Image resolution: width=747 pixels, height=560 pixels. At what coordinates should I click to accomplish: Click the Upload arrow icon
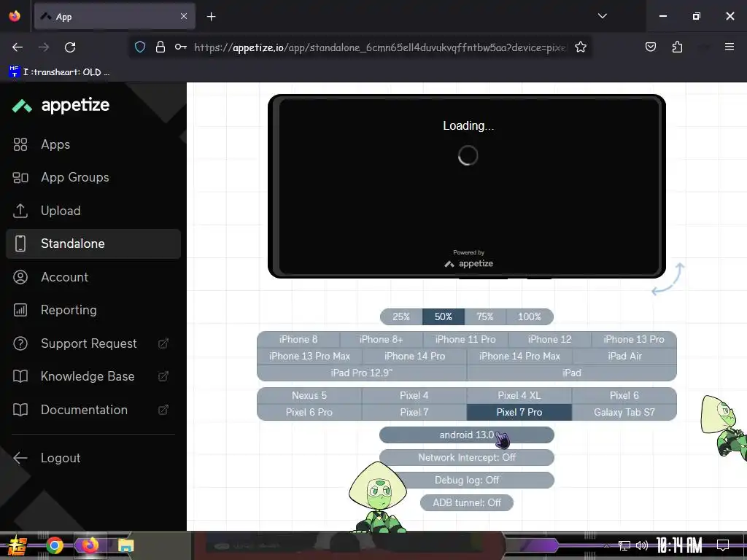pos(20,211)
